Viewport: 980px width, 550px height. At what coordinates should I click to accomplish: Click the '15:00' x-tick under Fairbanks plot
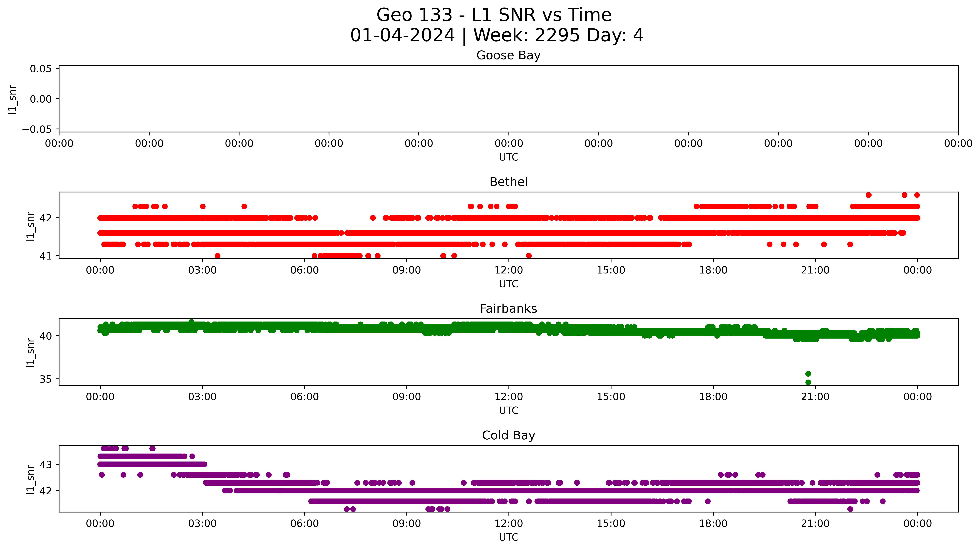tap(611, 397)
